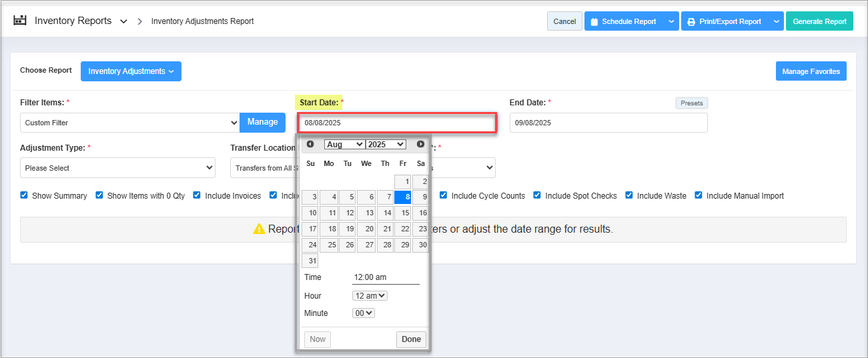Image resolution: width=868 pixels, height=358 pixels.
Task: Toggle the Show Summary checkbox
Action: (24, 195)
